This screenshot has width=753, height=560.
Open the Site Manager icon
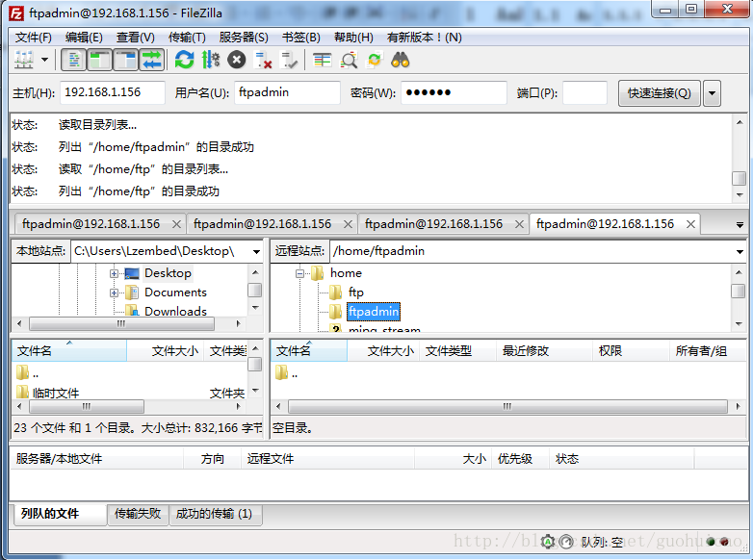(x=24, y=60)
